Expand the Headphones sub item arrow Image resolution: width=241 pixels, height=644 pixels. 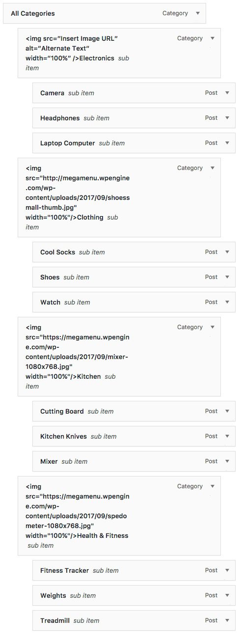point(227,118)
